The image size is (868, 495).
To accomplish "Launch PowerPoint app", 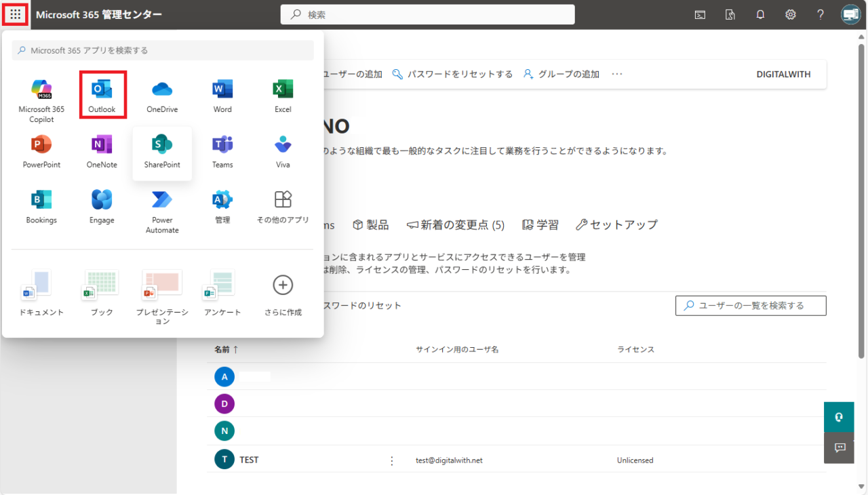I will [41, 151].
